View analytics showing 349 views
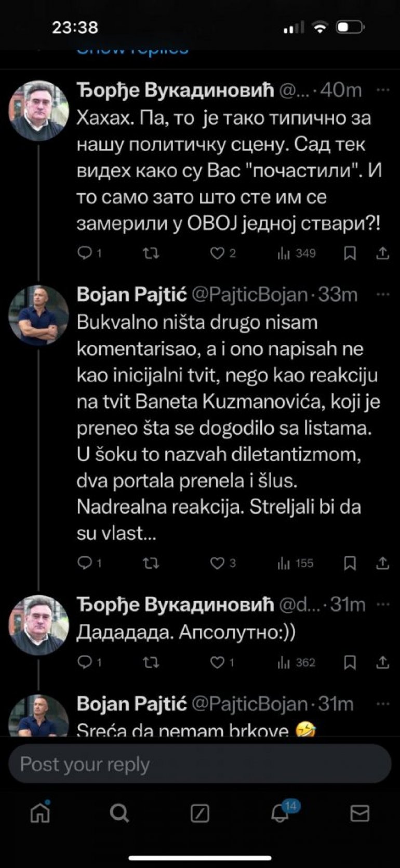The height and width of the screenshot is (868, 400). point(297,253)
